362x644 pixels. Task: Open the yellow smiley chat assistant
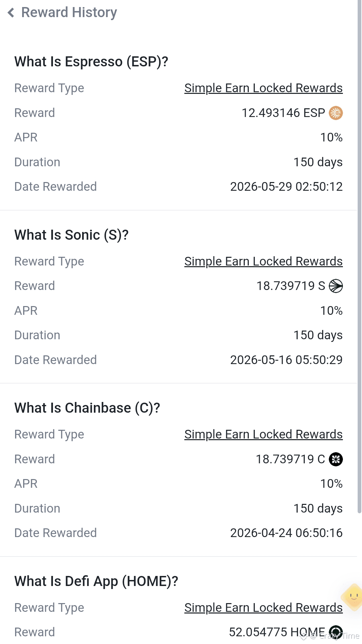352,597
